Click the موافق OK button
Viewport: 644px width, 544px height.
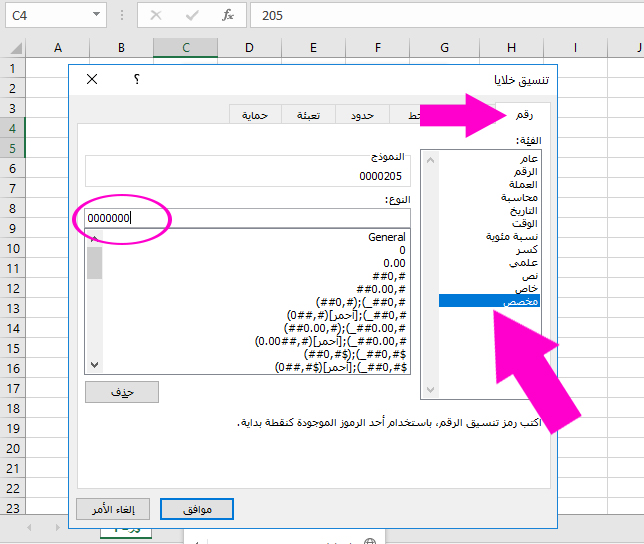(x=197, y=509)
